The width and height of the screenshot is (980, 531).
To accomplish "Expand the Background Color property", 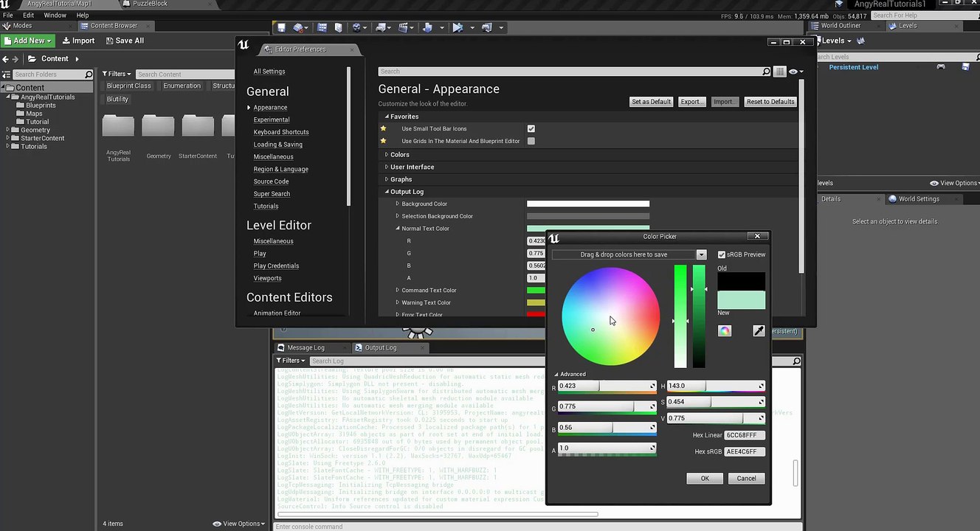I will coord(397,204).
